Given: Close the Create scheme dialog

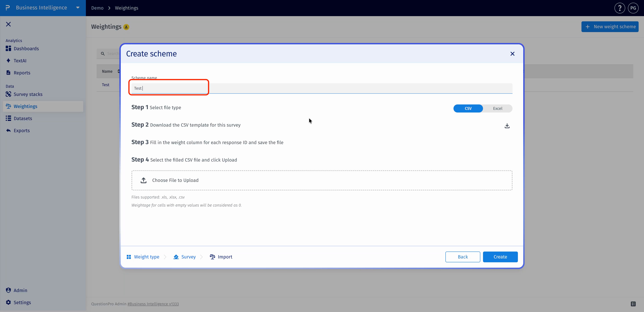Looking at the screenshot, I should [x=512, y=54].
